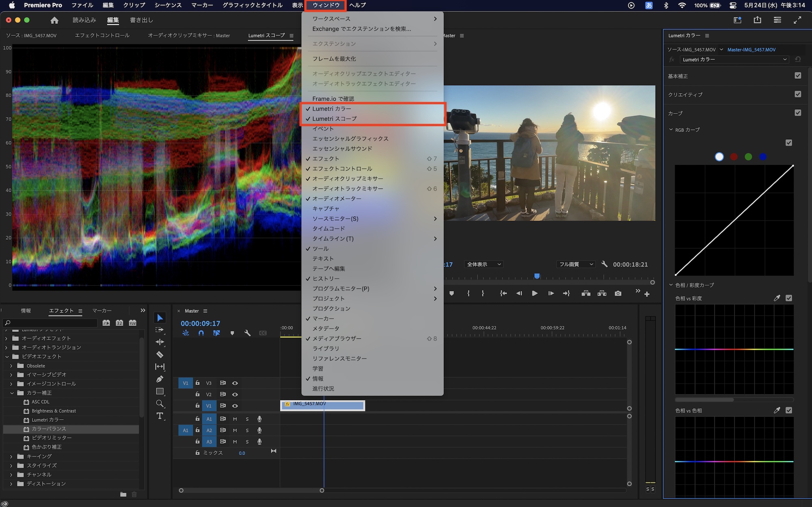Open the wrench settings menu on the timeline

coord(248,333)
